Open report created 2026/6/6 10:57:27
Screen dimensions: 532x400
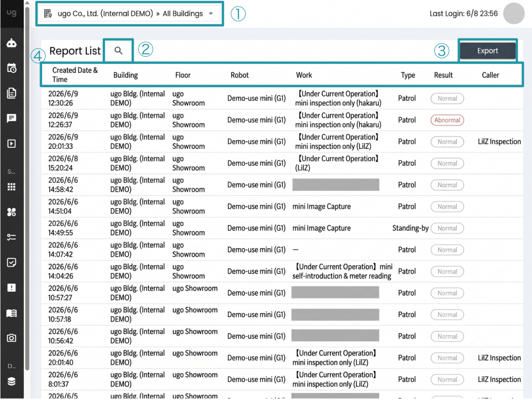pos(282,293)
